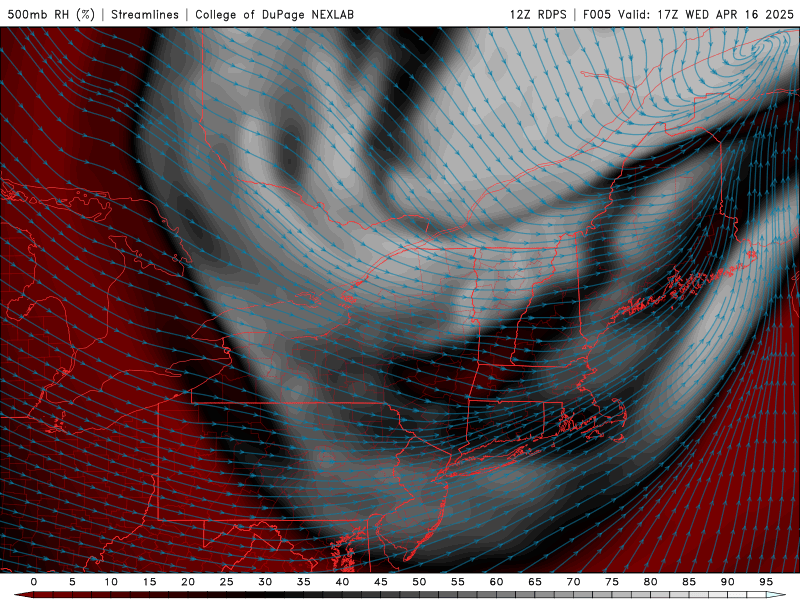800x600 pixels.
Task: Click the "Streamlines" label in the header
Action: pyautogui.click(x=145, y=14)
